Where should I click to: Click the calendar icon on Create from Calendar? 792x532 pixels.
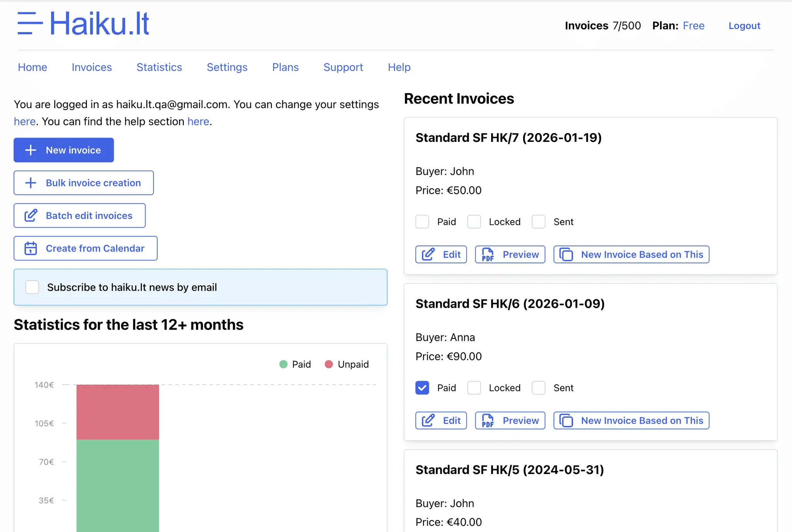31,248
